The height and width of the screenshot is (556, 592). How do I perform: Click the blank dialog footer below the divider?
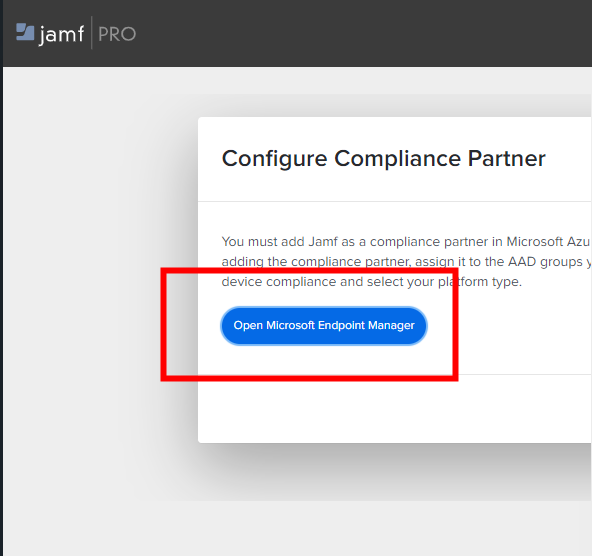point(395,409)
